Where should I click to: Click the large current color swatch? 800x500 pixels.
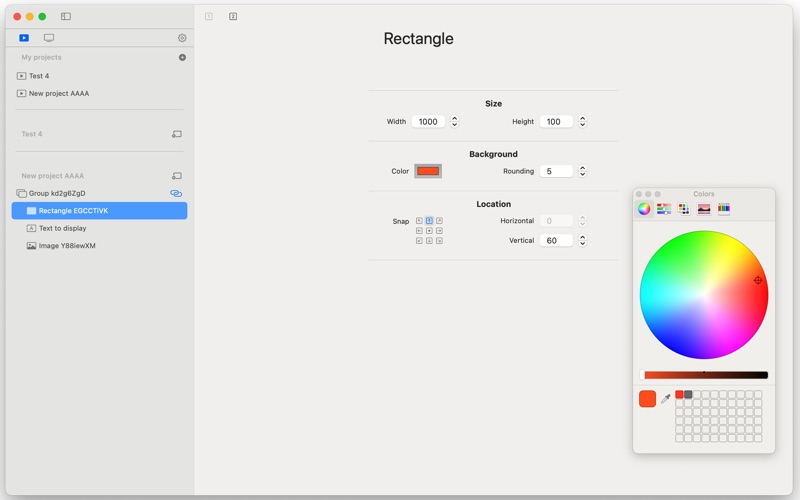(x=647, y=399)
